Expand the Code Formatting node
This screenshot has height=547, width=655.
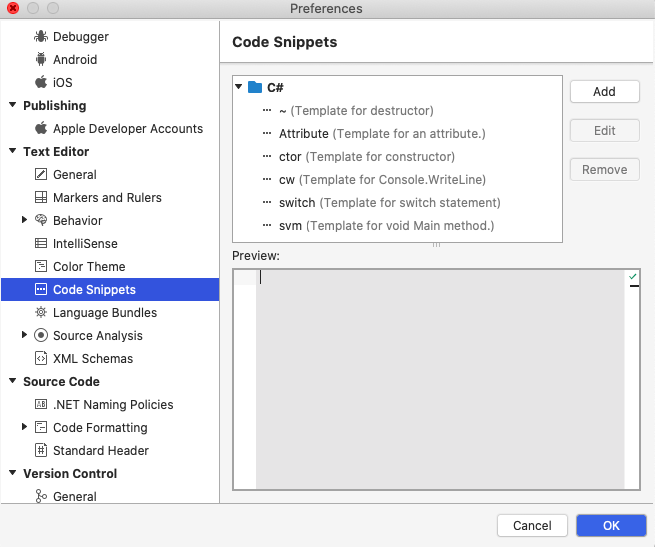coord(25,428)
